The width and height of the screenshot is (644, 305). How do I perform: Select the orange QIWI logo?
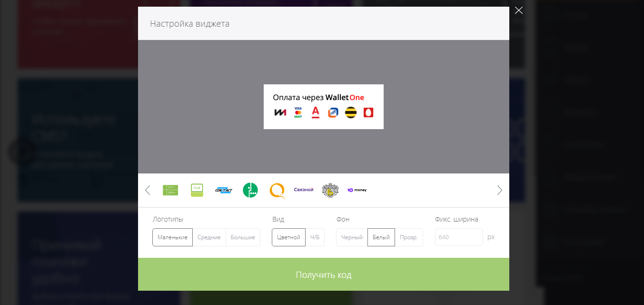pyautogui.click(x=277, y=191)
